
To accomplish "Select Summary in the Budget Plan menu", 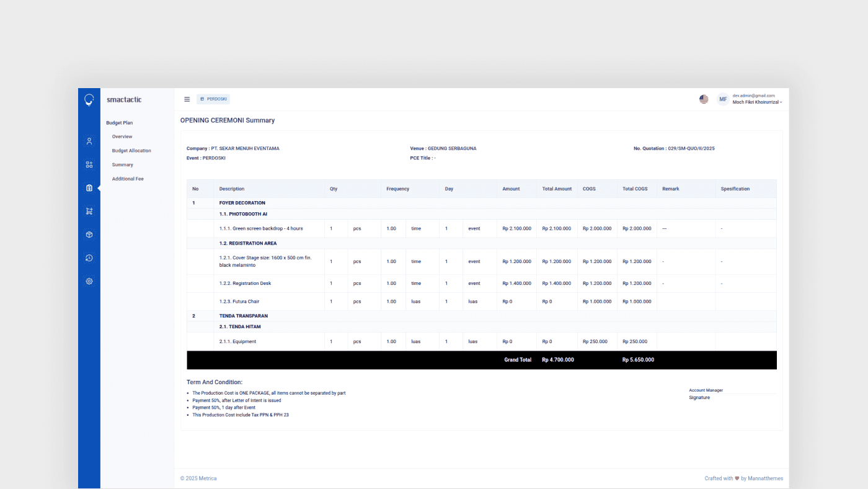I will [123, 165].
